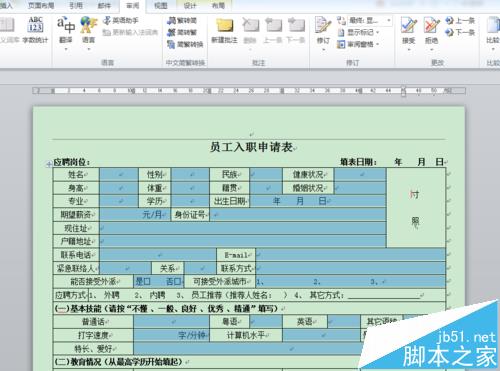Expand the 拒绝 dropdown arrow
This screenshot has height=371, width=500.
[x=431, y=49]
